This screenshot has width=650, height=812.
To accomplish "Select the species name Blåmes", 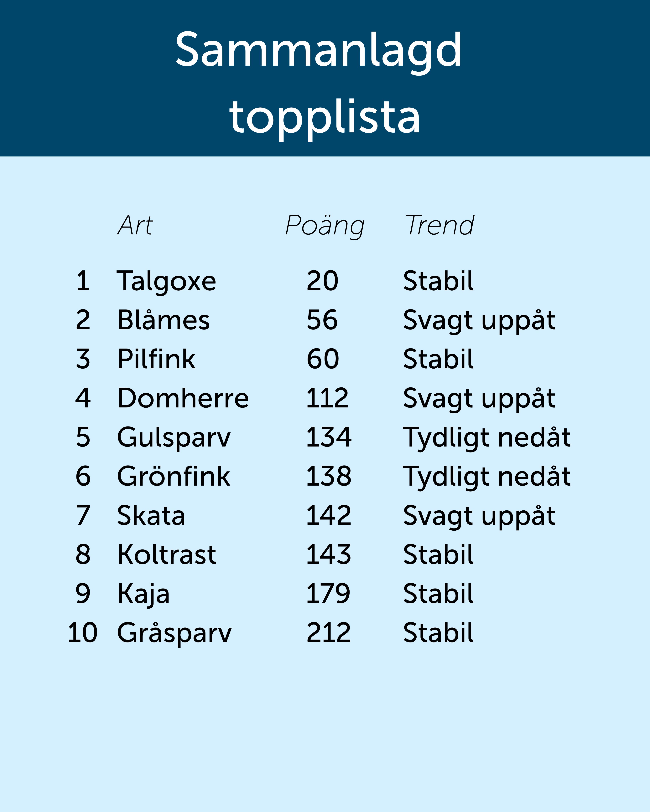I will (164, 320).
